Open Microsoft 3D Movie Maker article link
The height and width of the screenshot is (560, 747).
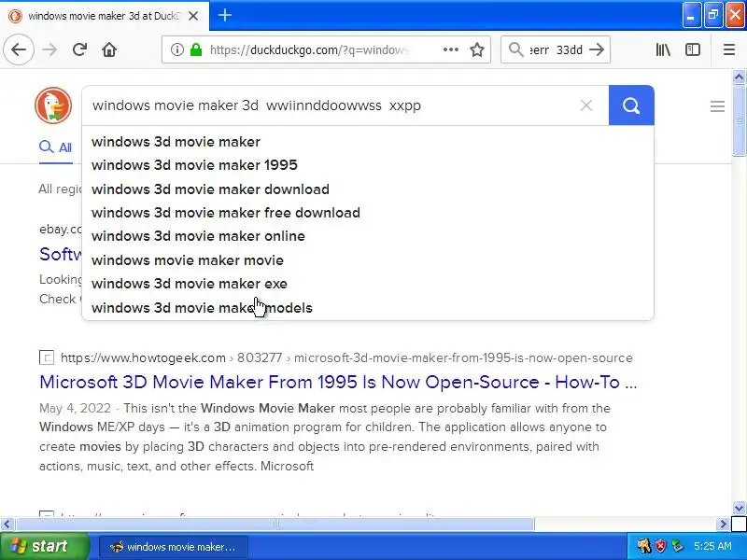338,382
